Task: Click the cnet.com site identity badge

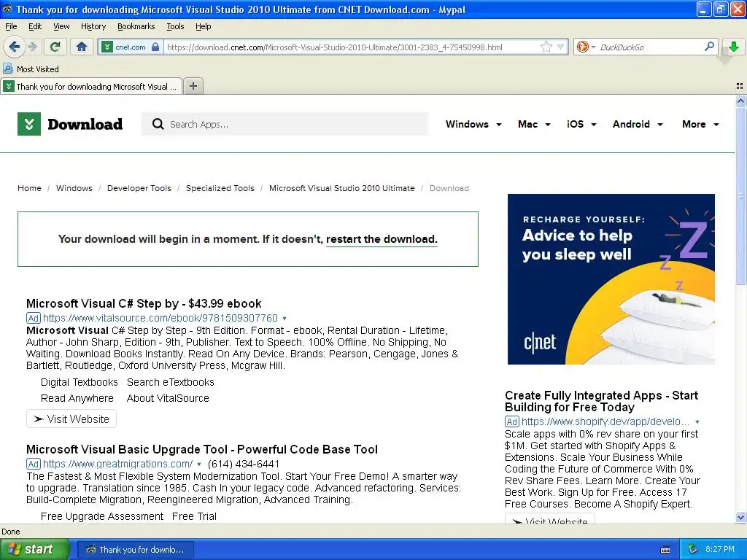Action: coord(131,47)
